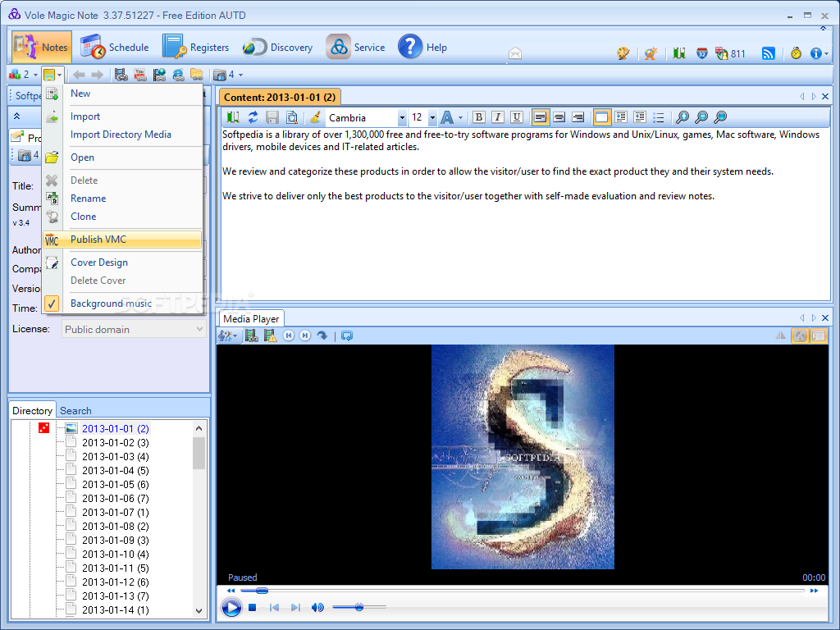This screenshot has width=840, height=630.
Task: Open the Help section
Action: [422, 47]
